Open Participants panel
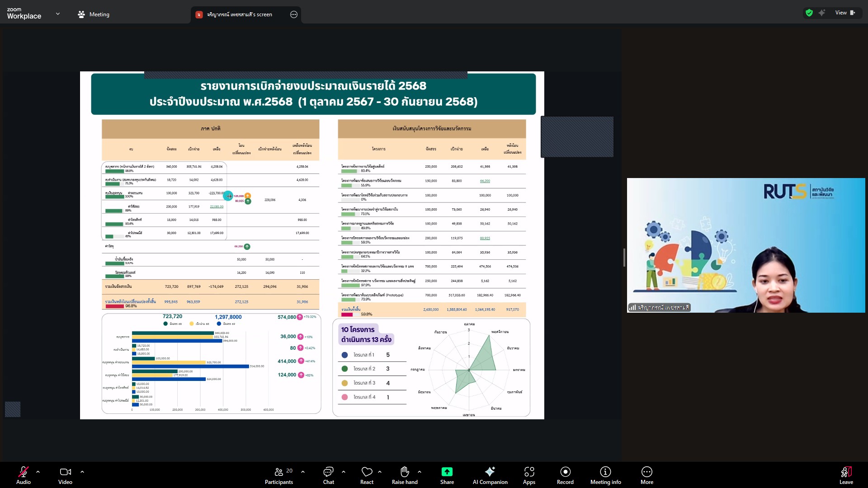The width and height of the screenshot is (868, 488). [x=279, y=475]
